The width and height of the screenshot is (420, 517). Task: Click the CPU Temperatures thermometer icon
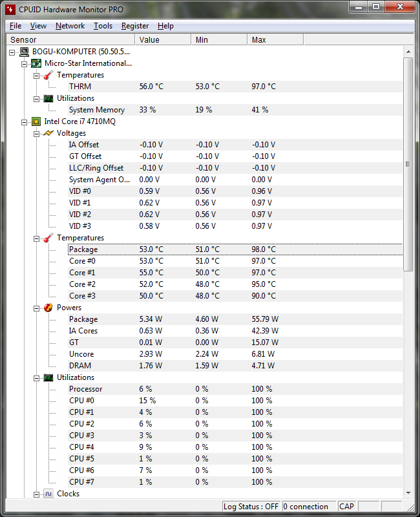(48, 238)
